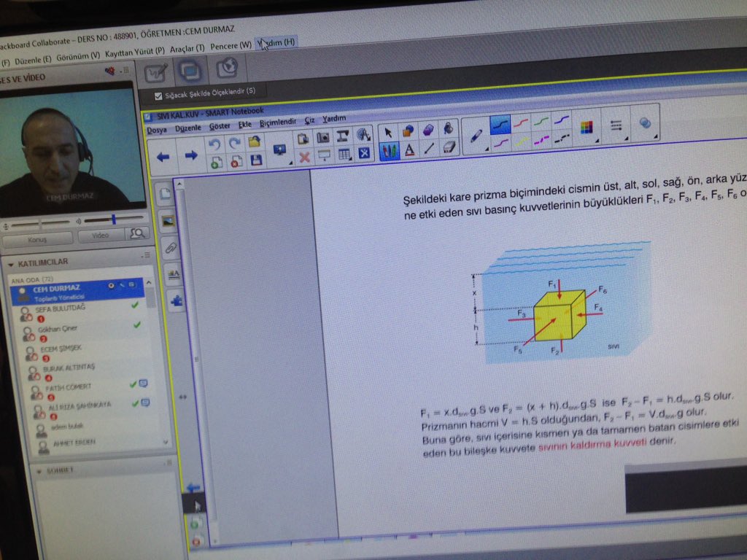The width and height of the screenshot is (747, 560).
Task: Click the video preview magnifier icon
Action: 136,233
